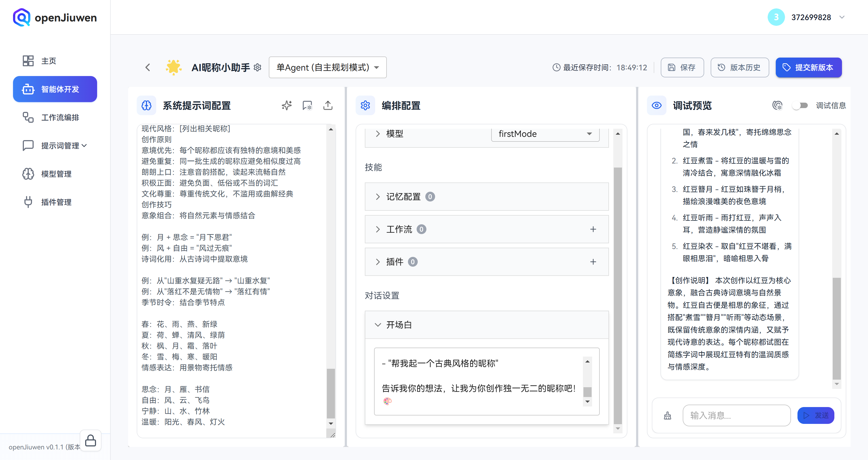Click the add plus icon for 工作流
The height and width of the screenshot is (460, 868).
(x=593, y=229)
